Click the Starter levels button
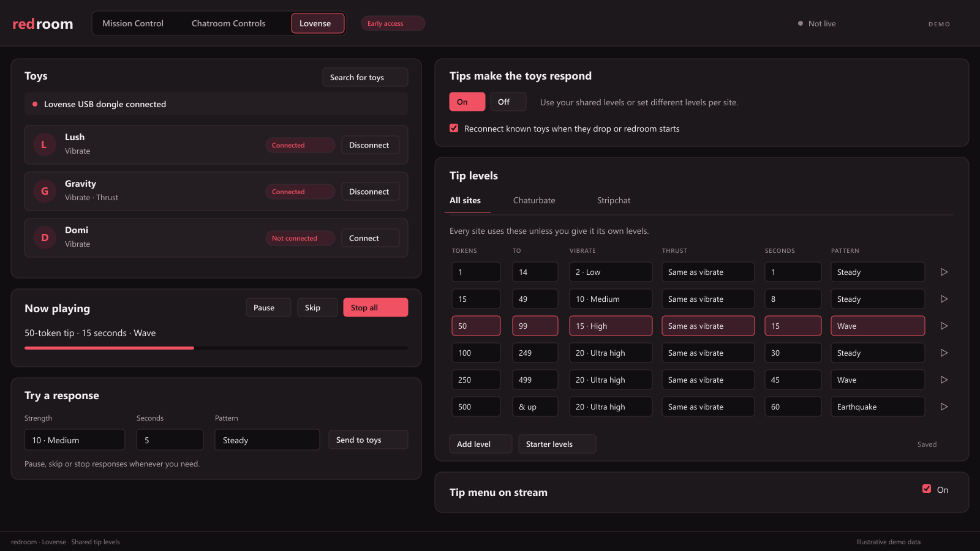 pos(557,444)
